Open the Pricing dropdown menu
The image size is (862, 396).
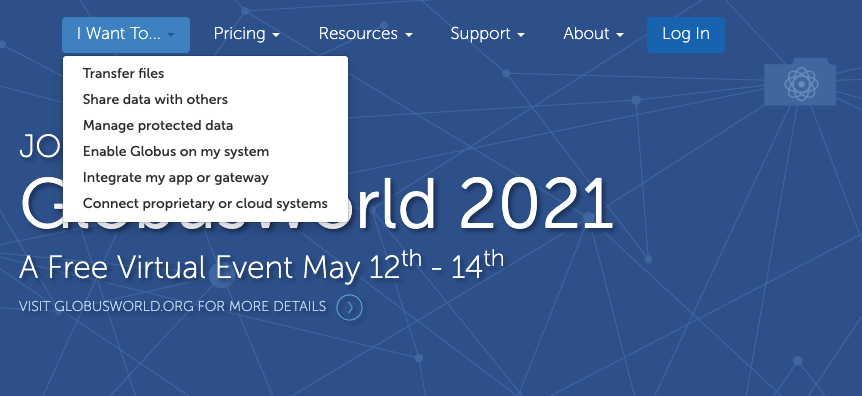click(x=246, y=35)
